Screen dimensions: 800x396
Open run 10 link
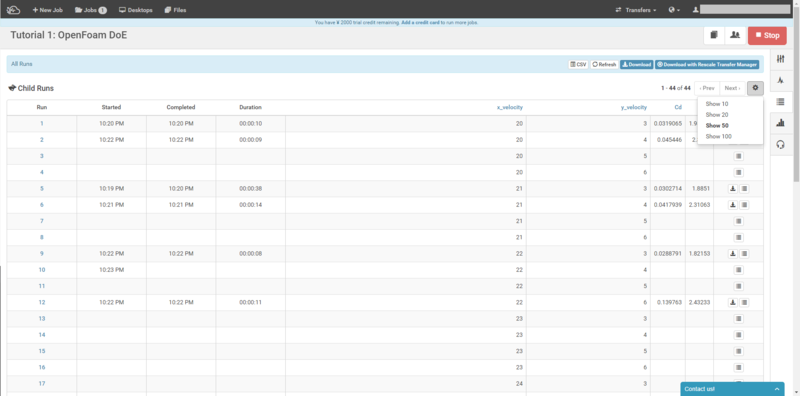(x=42, y=270)
